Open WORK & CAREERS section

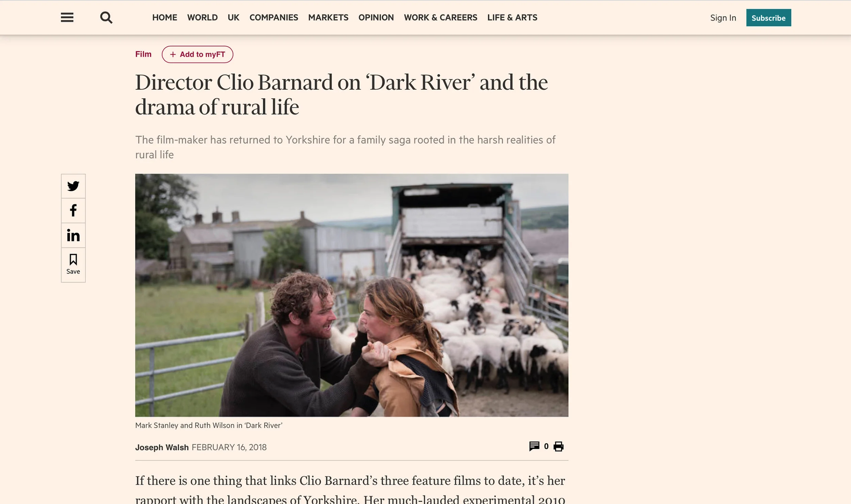click(x=440, y=18)
